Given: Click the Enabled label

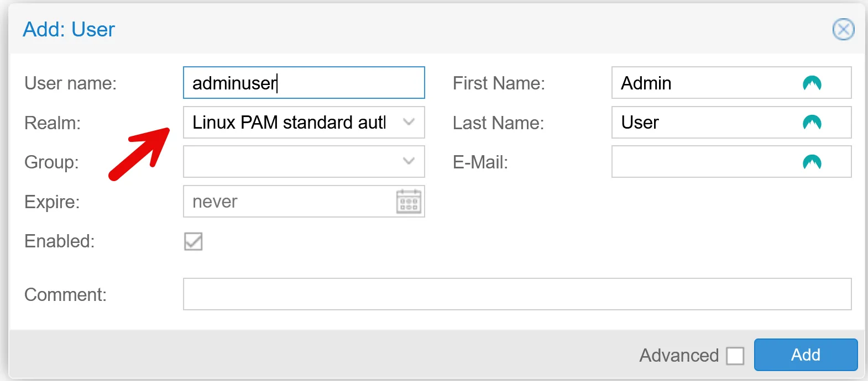Looking at the screenshot, I should (x=60, y=241).
